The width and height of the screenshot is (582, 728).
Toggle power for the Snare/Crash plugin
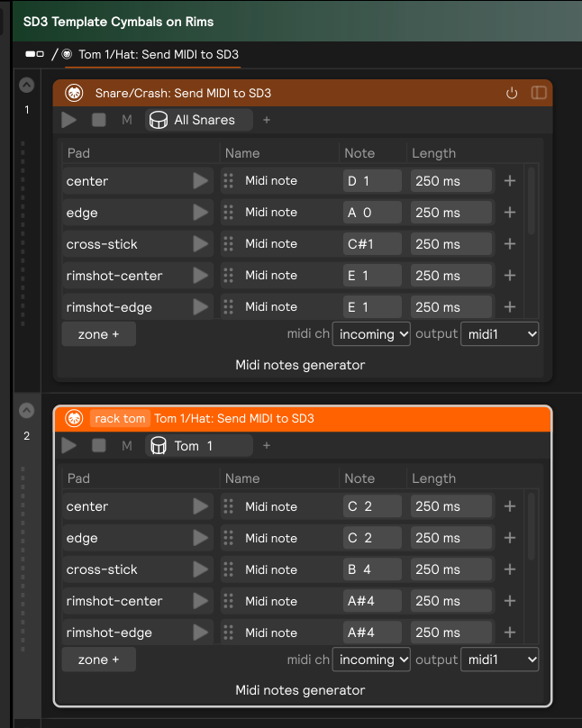pyautogui.click(x=512, y=93)
